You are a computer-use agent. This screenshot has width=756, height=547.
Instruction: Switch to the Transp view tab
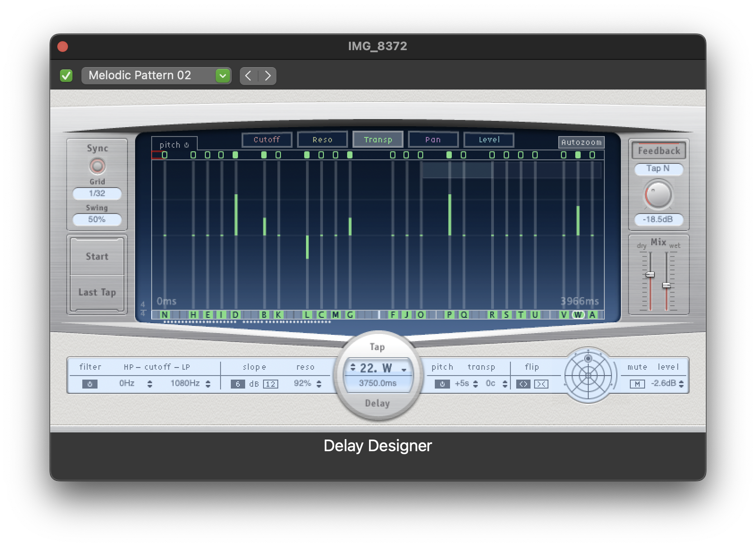[x=378, y=140]
